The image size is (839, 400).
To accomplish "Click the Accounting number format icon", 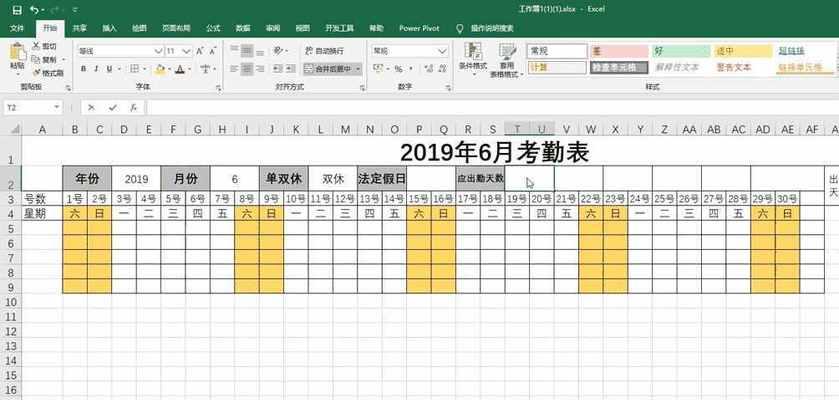I will [x=378, y=69].
